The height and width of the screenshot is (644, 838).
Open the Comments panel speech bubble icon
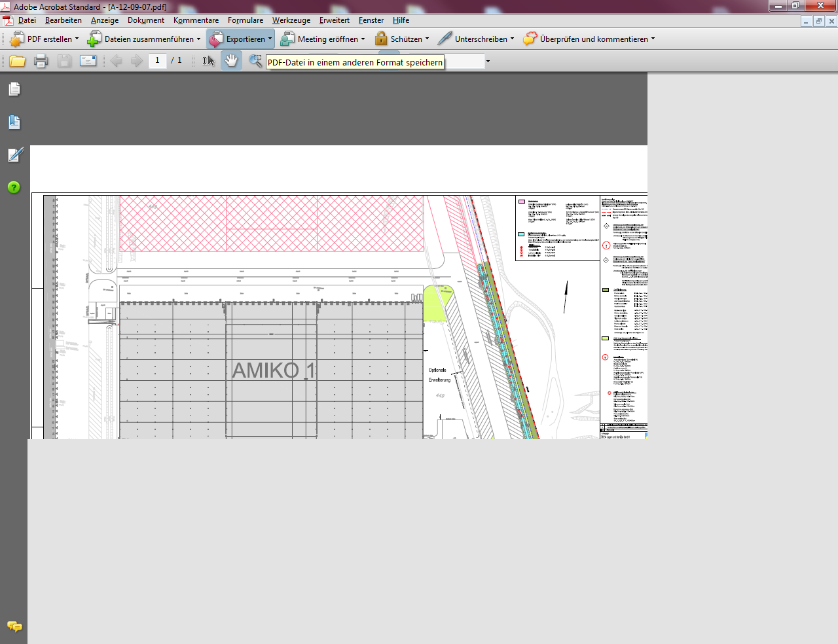[14, 626]
